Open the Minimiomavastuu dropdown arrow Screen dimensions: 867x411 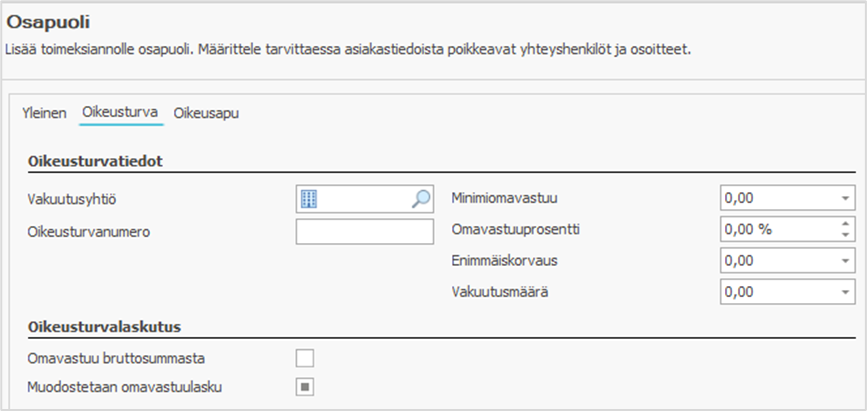tap(846, 198)
